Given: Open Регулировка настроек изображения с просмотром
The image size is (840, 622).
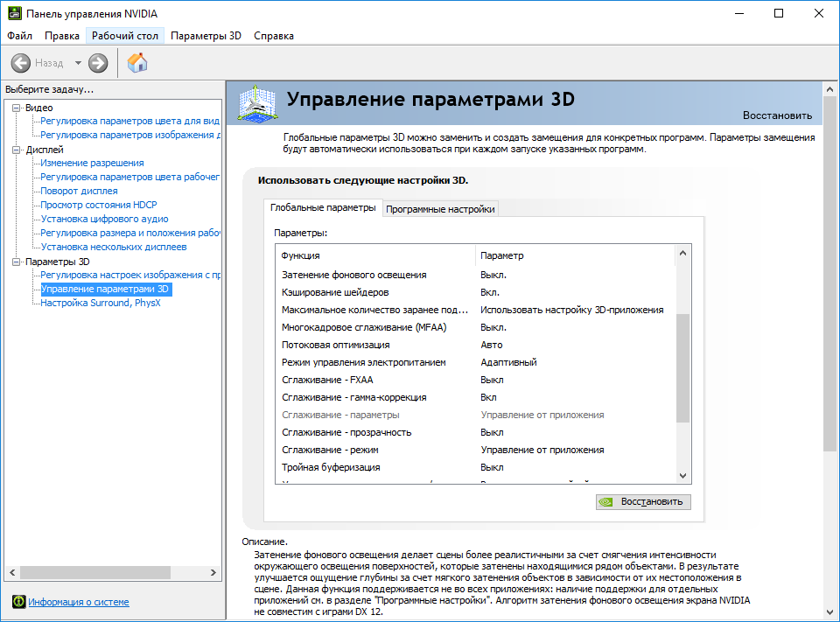Looking at the screenshot, I should (130, 275).
